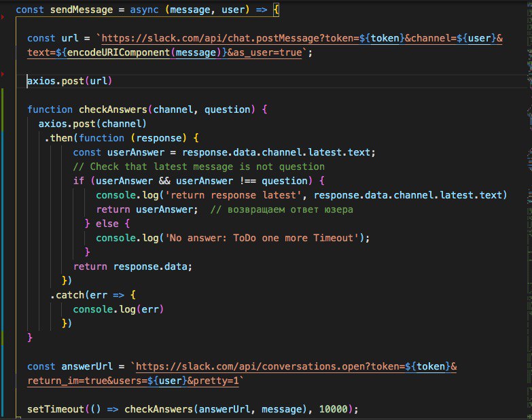The width and height of the screenshot is (532, 420).
Task: Click the red gutter arrow above axios.post(url)
Action: click(x=3, y=73)
